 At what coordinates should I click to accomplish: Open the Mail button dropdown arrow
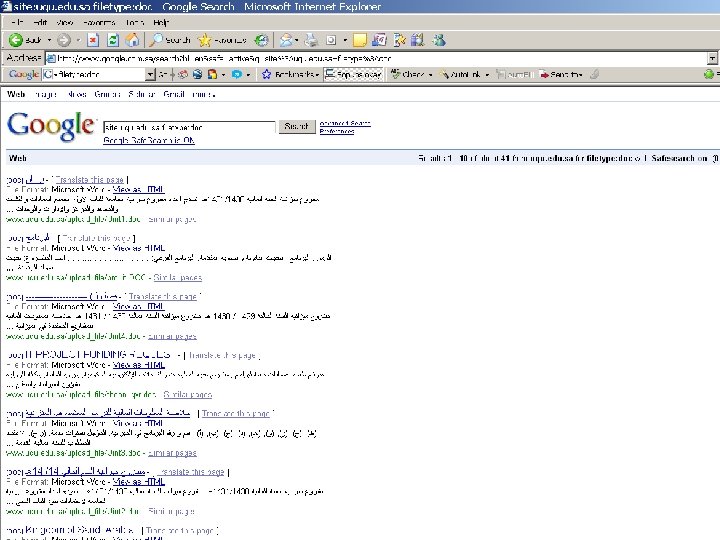297,40
